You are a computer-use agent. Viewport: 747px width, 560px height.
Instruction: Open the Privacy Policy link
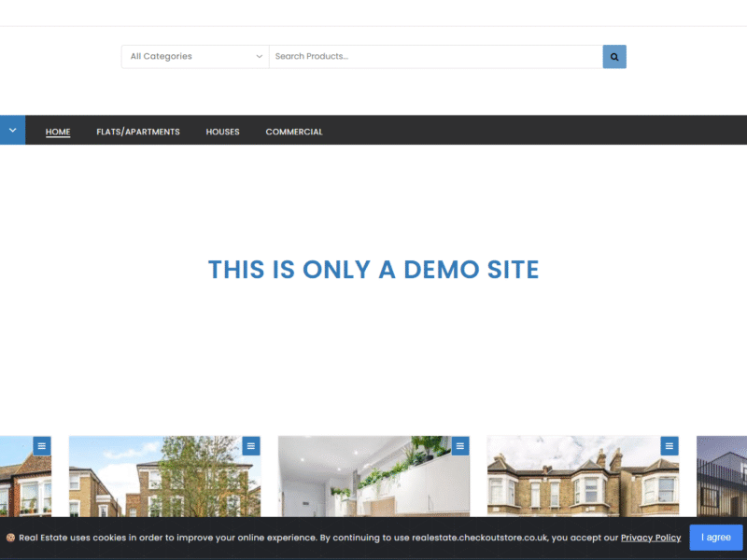click(x=651, y=538)
